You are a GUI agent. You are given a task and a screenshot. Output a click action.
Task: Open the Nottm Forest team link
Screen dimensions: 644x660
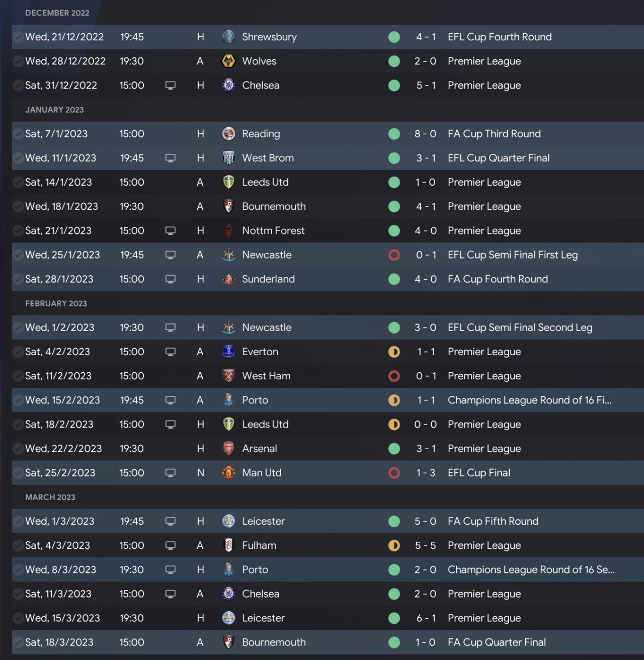point(273,231)
